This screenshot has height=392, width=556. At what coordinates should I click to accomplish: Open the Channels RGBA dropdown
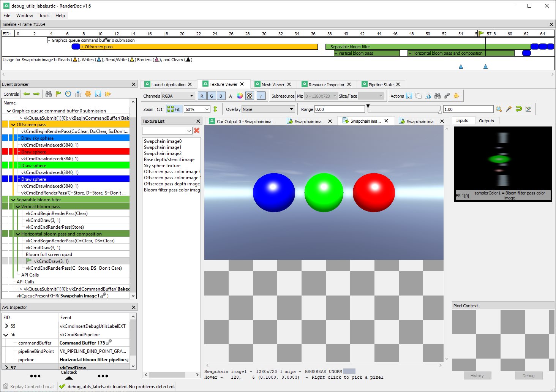178,96
